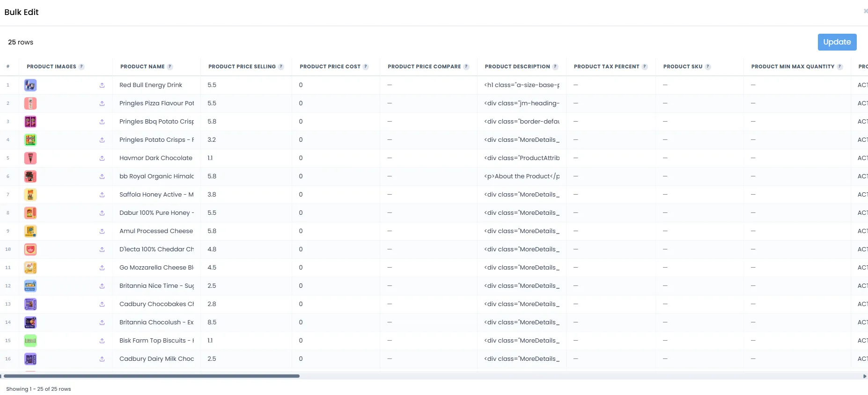Click the horizontal scrollbar thumb
This screenshot has height=395, width=868.
(x=151, y=376)
